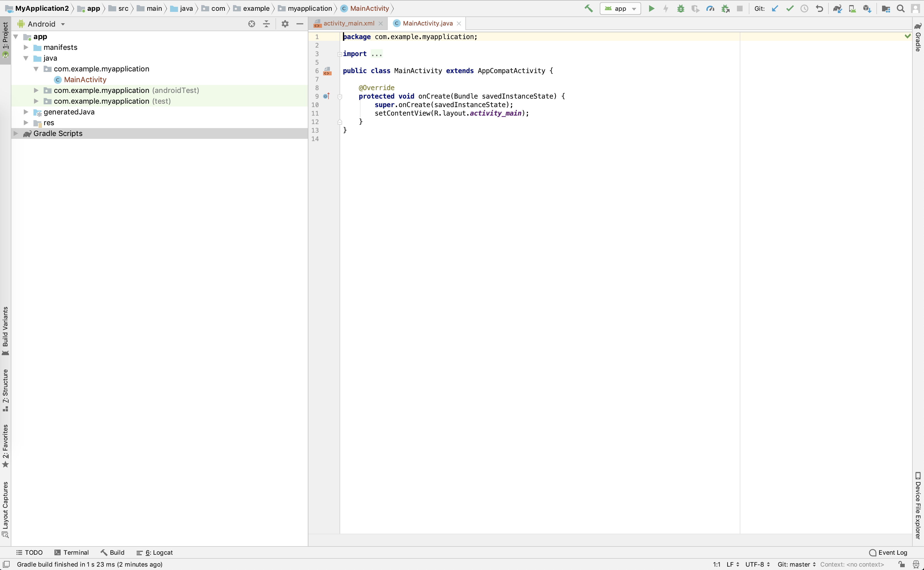
Task: Click the Apply Changes lightning icon
Action: pos(666,8)
